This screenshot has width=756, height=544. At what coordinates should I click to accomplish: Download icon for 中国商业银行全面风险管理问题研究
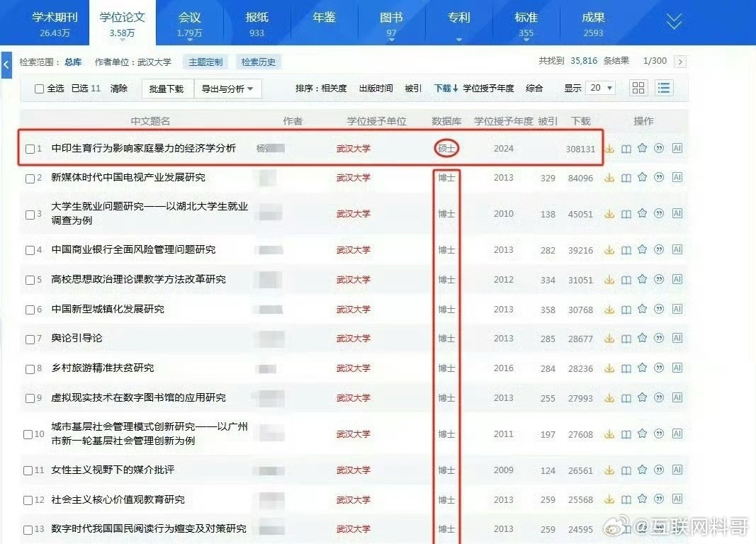pos(609,250)
